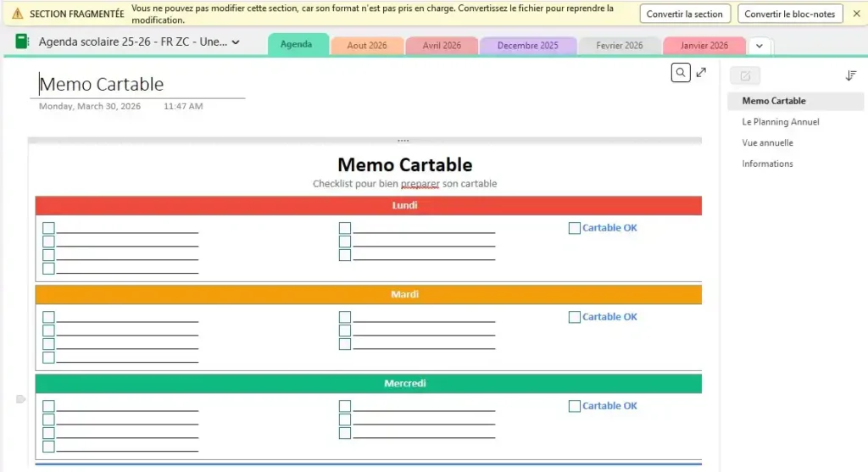The height and width of the screenshot is (472, 868).
Task: Tick first left checkbox under Lundi
Action: (x=48, y=228)
